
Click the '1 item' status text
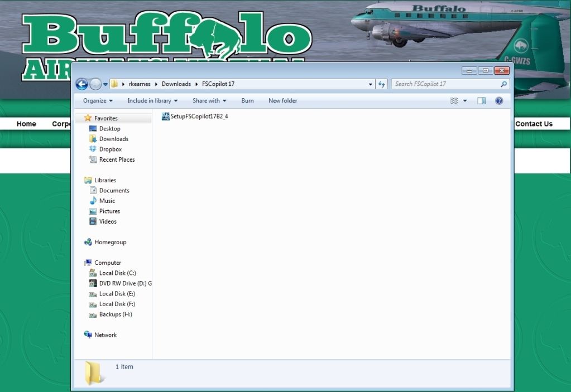click(124, 366)
